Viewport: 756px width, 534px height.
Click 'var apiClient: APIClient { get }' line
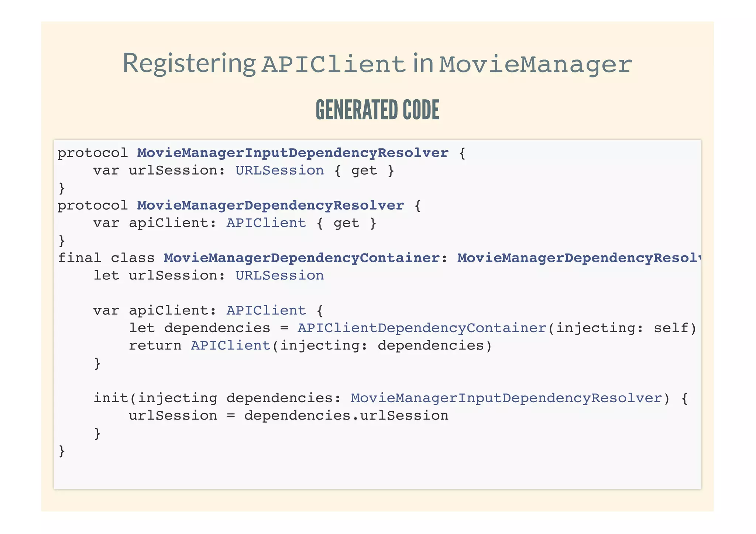tap(235, 223)
